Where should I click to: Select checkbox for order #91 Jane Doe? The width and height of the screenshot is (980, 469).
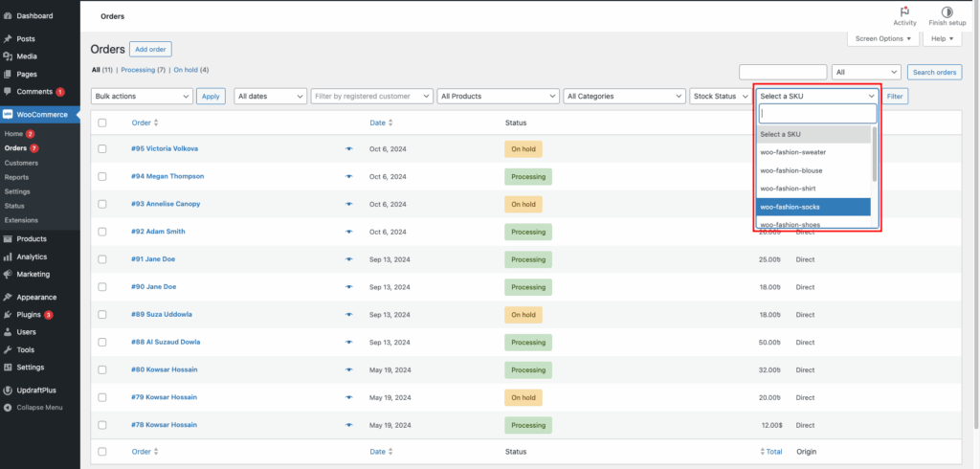[x=102, y=259]
